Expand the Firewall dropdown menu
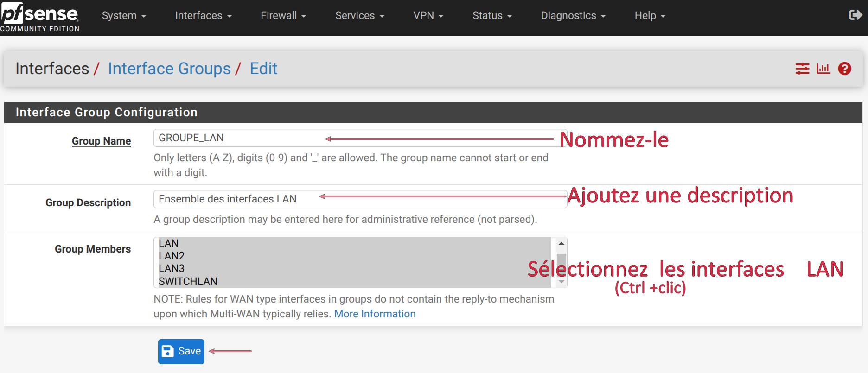The width and height of the screenshot is (868, 373). (x=283, y=16)
